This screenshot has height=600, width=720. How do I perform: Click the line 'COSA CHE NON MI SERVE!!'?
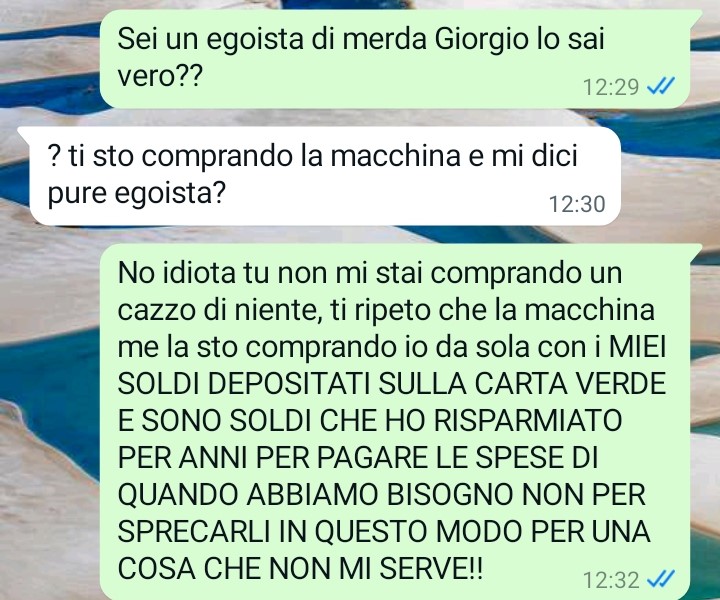[x=300, y=568]
